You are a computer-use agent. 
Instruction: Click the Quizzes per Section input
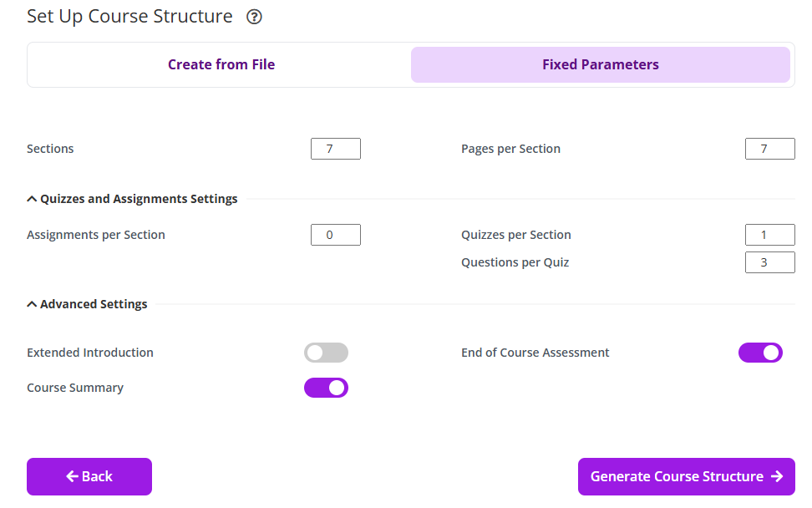769,235
